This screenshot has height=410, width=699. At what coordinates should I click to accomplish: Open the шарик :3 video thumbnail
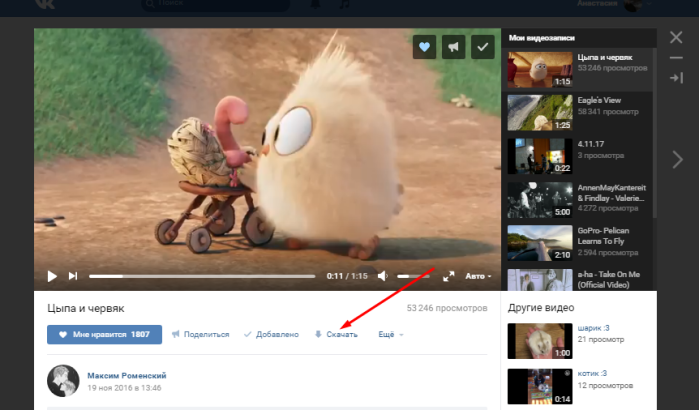click(540, 341)
